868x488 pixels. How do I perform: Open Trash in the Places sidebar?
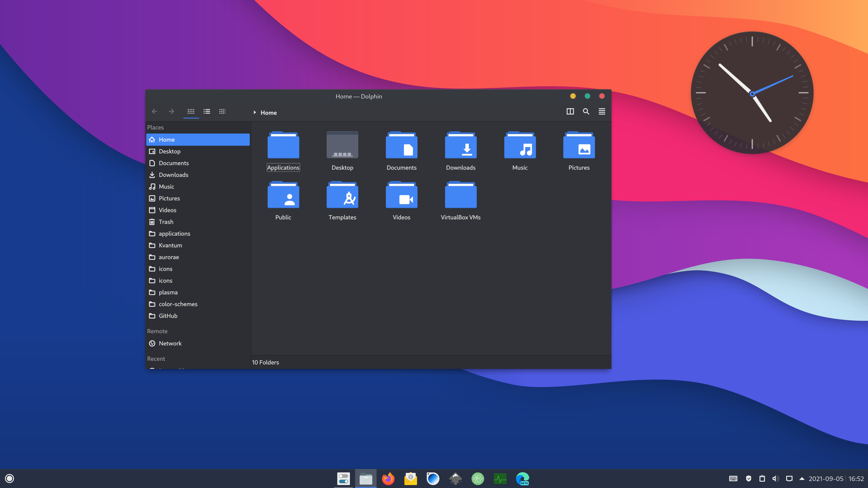198,222
